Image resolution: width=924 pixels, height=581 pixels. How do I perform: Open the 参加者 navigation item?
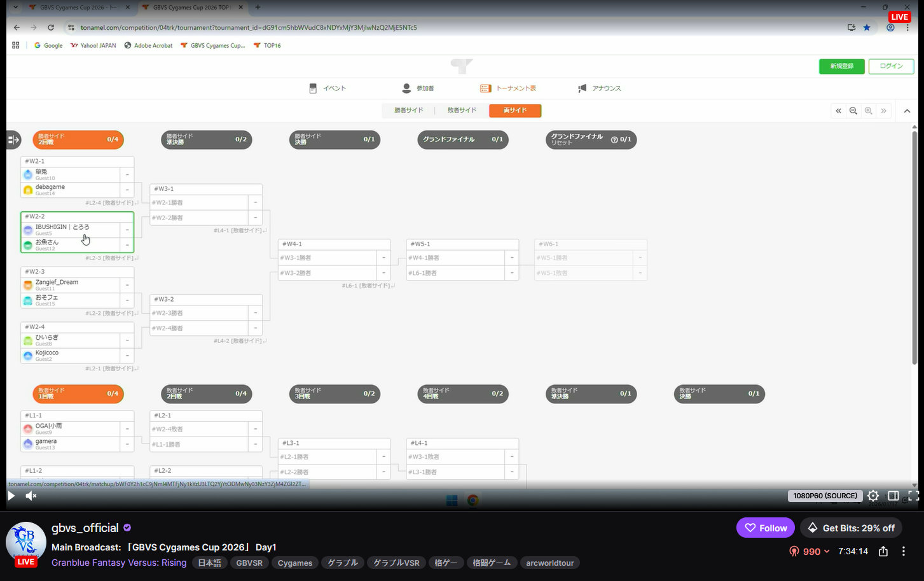coord(418,88)
